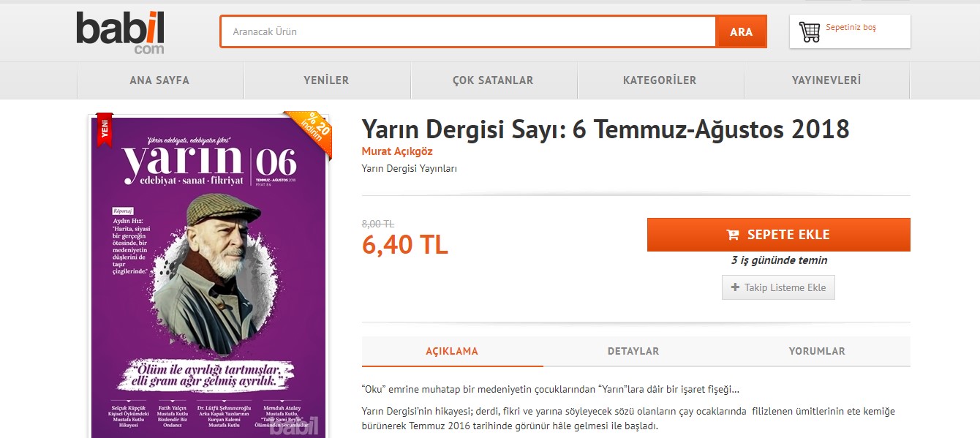Click the red YENİ ribbon badge

point(105,129)
